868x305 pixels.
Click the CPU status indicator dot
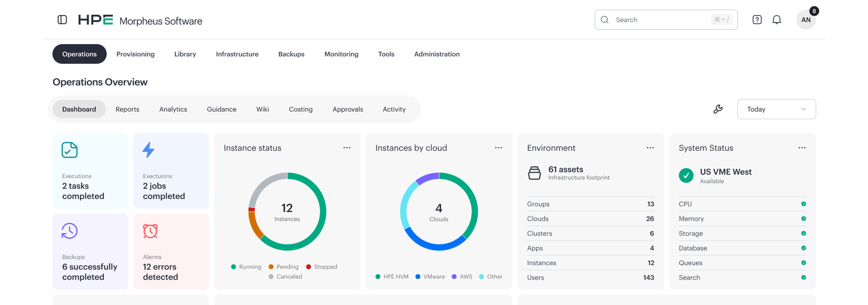pyautogui.click(x=803, y=204)
